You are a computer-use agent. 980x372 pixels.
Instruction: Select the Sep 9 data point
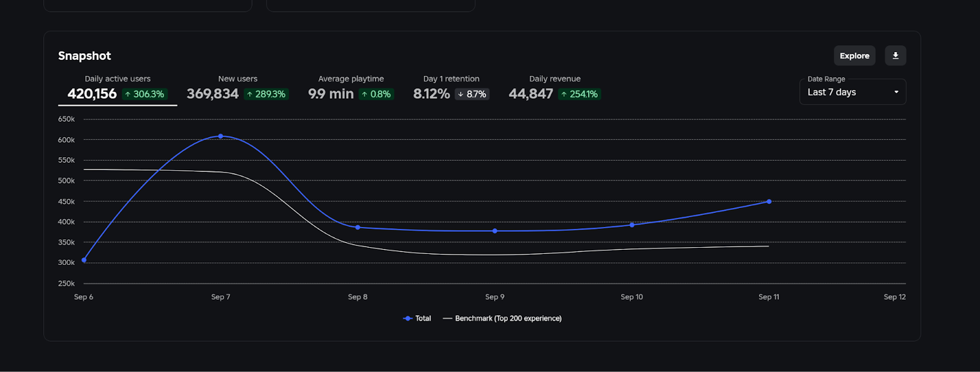click(495, 231)
